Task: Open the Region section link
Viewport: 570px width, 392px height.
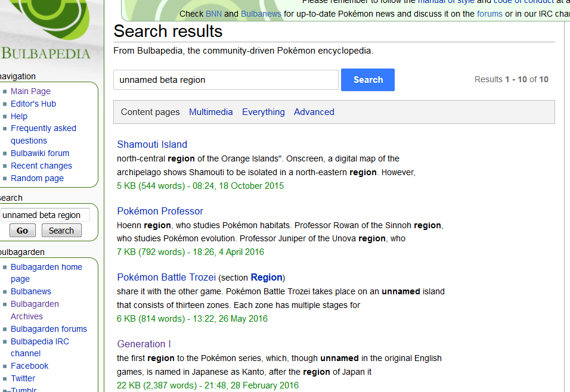Action: (x=267, y=278)
